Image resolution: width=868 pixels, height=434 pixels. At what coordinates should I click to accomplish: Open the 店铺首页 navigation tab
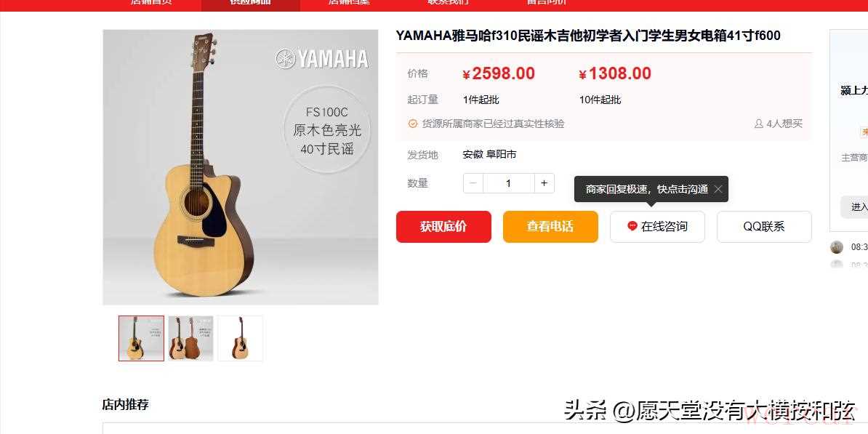tap(152, 2)
